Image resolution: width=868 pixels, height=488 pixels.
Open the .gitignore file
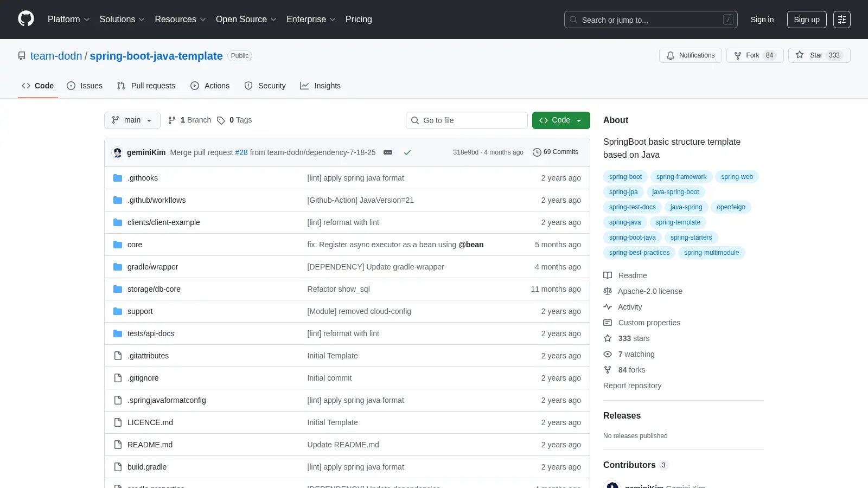143,378
